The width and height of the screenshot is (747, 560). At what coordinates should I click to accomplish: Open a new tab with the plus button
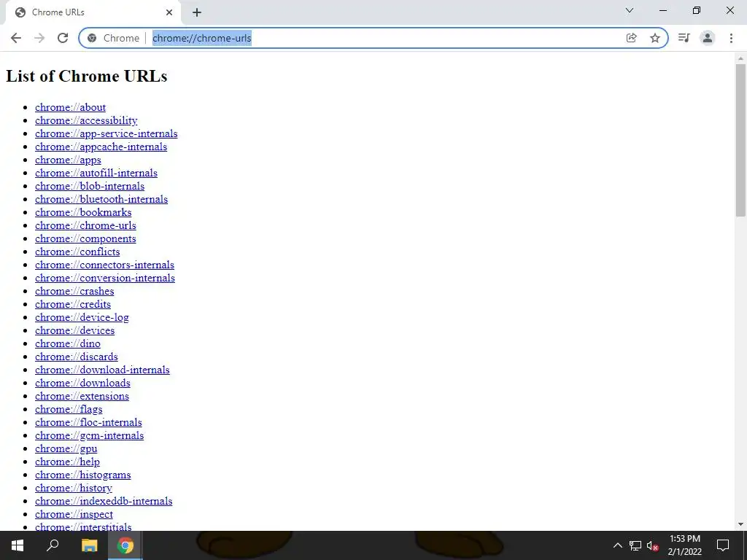click(197, 12)
